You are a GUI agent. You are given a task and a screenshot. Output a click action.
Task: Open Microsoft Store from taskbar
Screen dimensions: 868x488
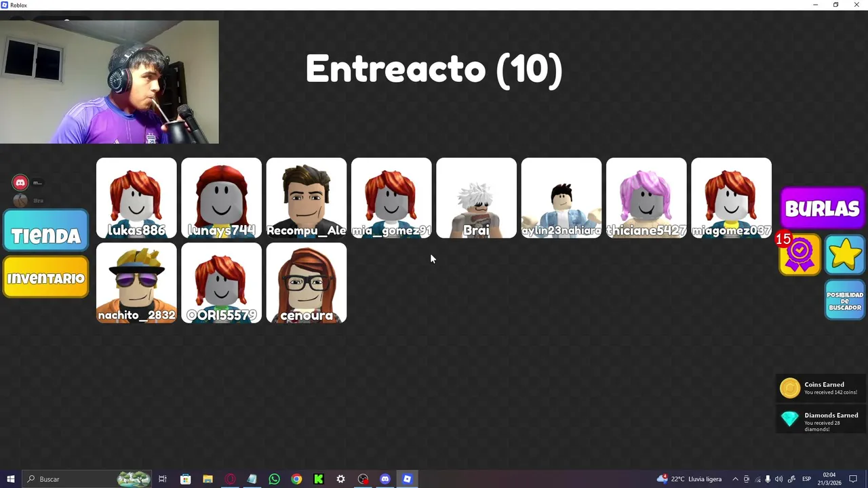tap(185, 479)
